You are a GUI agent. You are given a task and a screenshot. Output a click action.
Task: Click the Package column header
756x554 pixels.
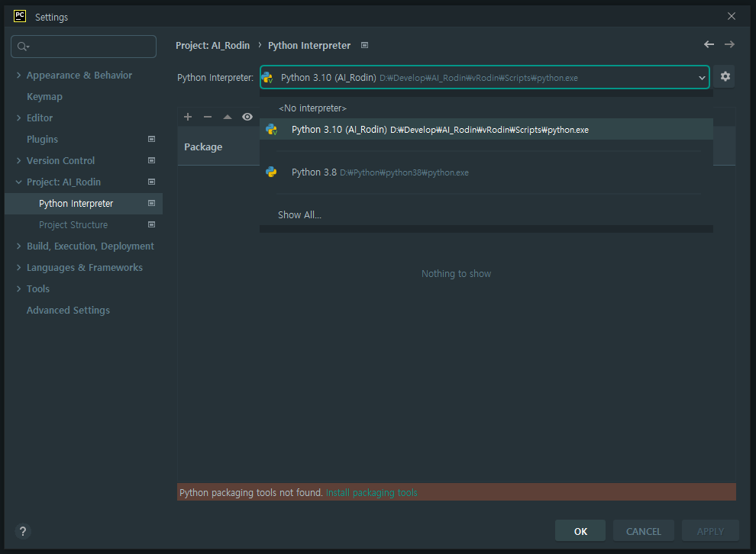203,147
